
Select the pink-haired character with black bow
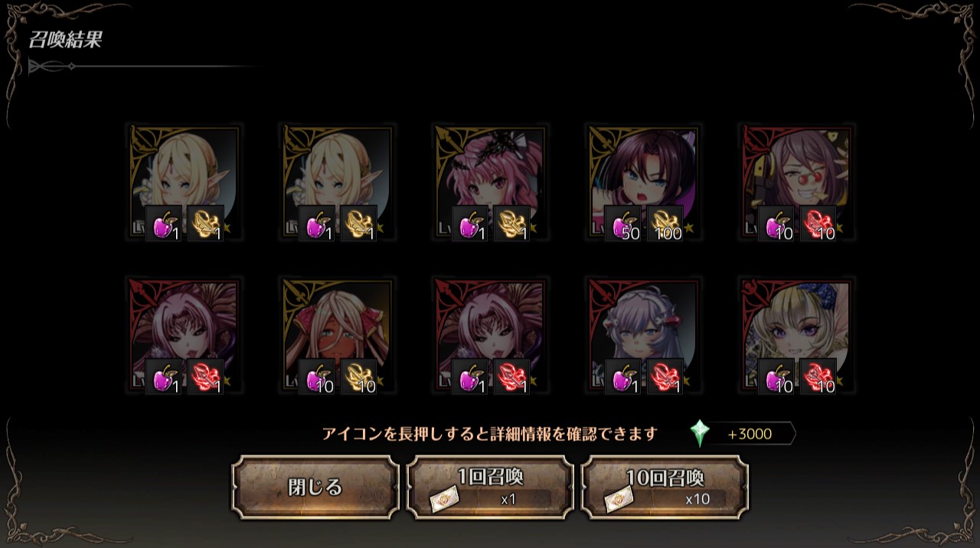491,183
